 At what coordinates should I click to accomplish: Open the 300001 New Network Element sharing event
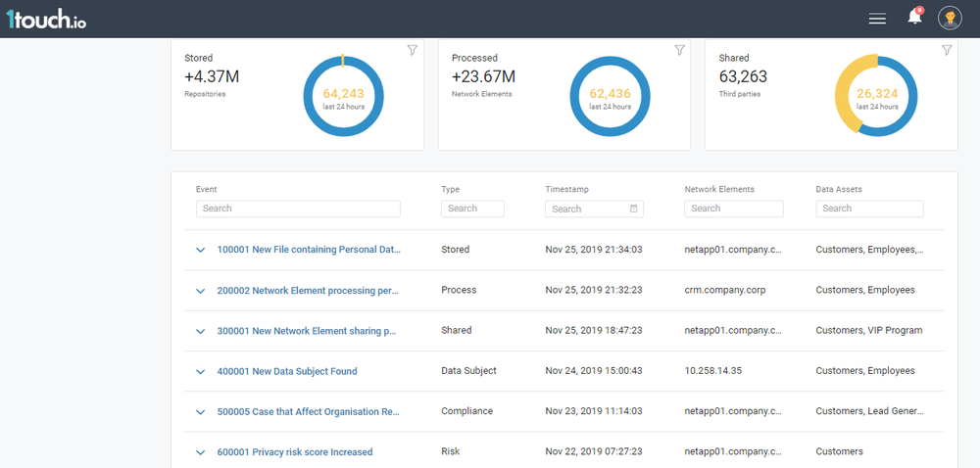pos(306,331)
